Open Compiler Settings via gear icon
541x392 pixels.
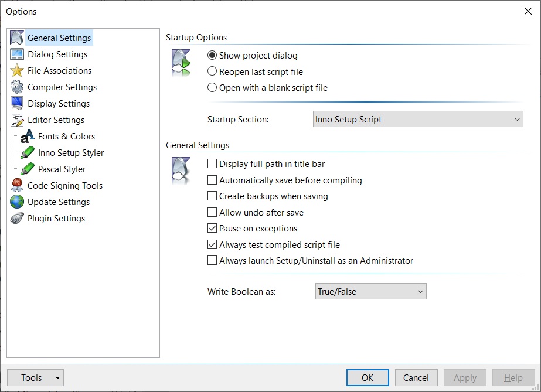(17, 87)
